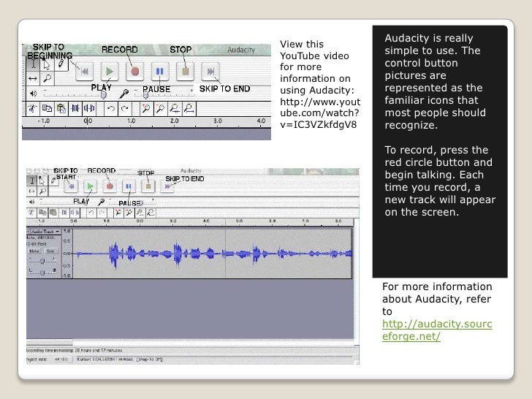Hit the Pause button in the upper toolbar
532x399 pixels.
160,72
